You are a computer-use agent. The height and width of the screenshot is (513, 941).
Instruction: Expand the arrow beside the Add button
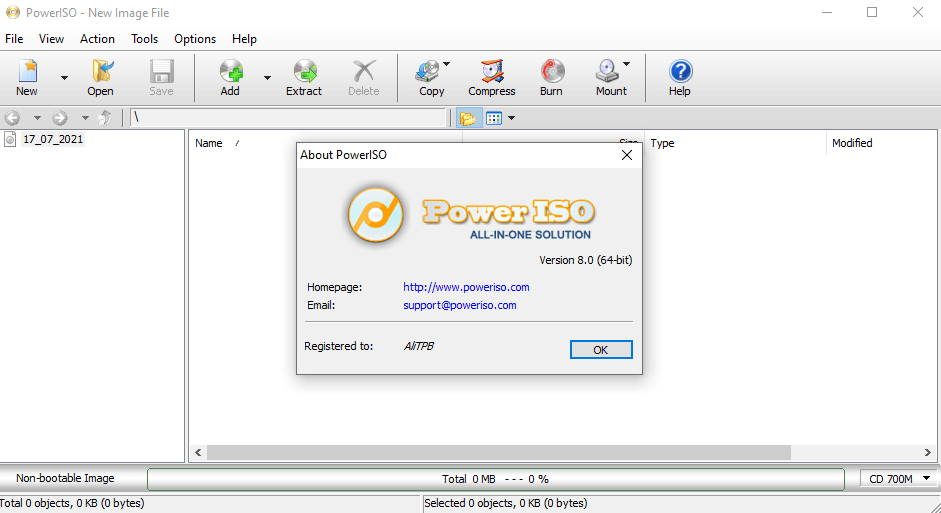coord(267,77)
